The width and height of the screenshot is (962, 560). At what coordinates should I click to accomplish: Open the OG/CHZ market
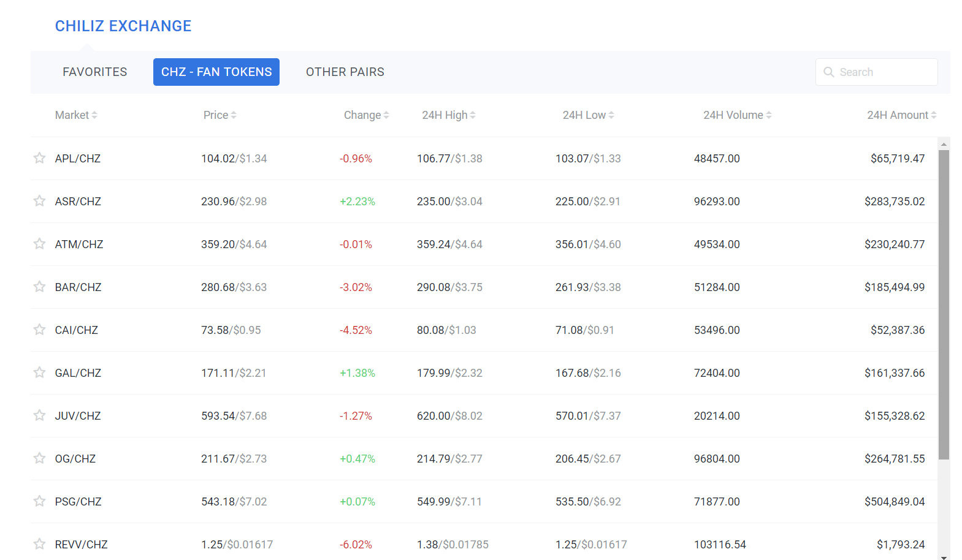[x=75, y=458]
